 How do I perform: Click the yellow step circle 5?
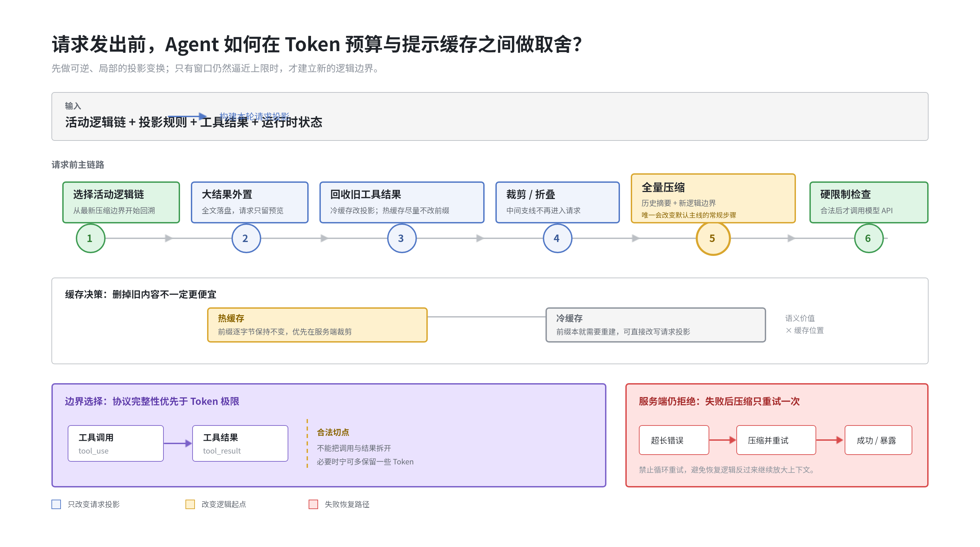point(713,238)
